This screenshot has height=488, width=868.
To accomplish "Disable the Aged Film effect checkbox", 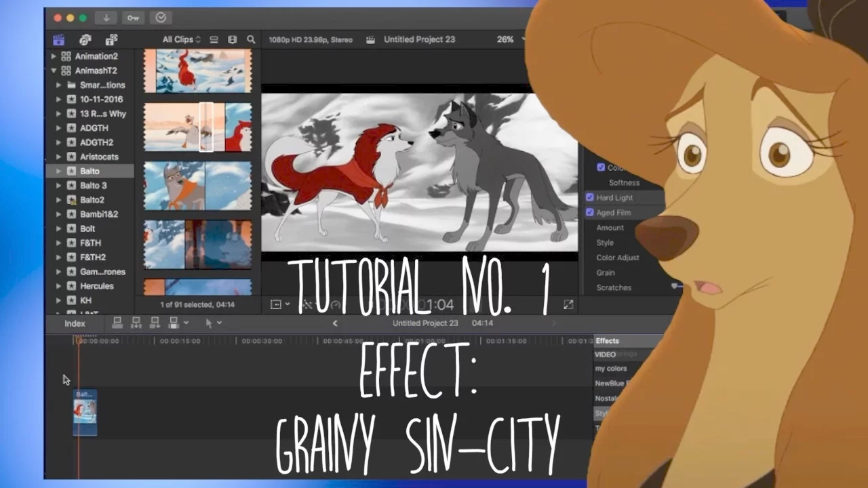I will (590, 213).
